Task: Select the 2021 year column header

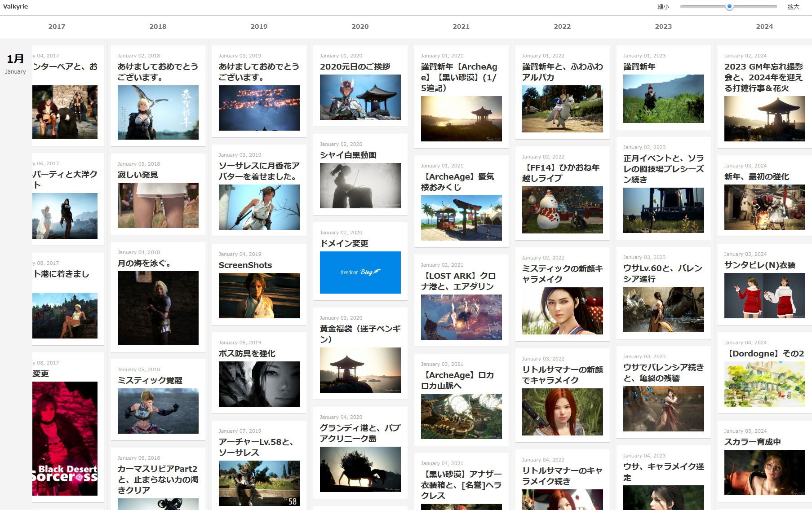Action: click(461, 26)
